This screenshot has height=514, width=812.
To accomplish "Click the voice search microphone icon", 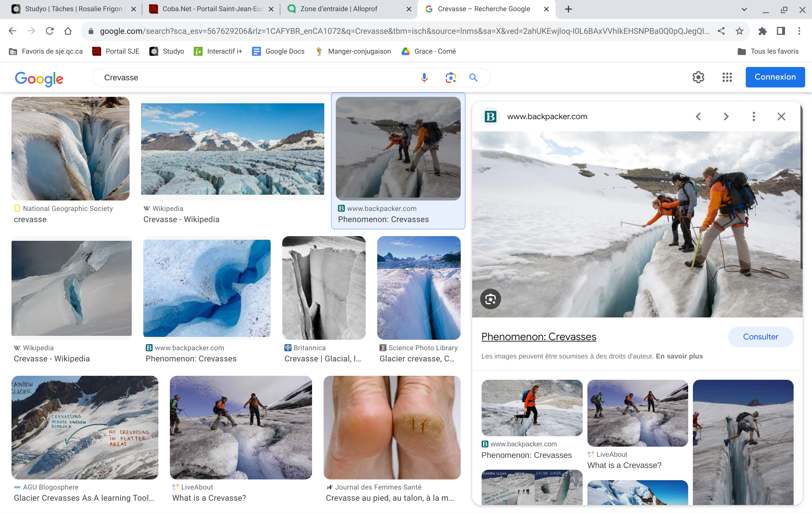I will 424,78.
